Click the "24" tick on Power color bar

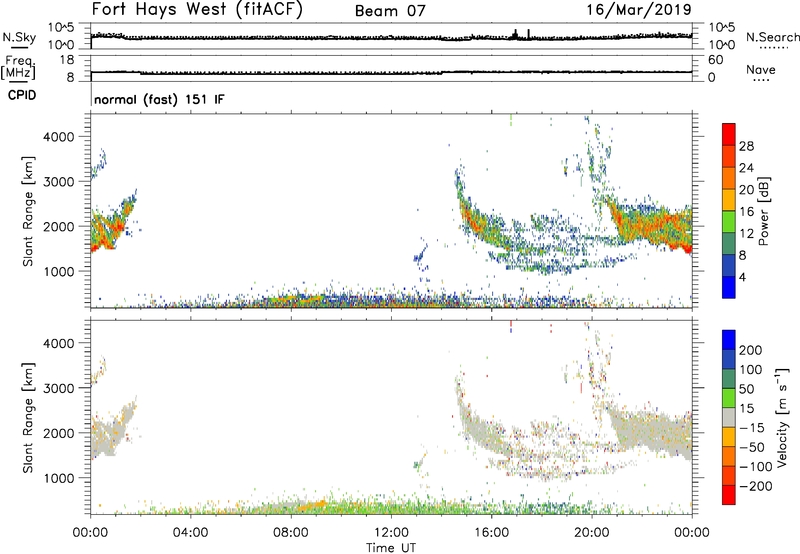746,168
